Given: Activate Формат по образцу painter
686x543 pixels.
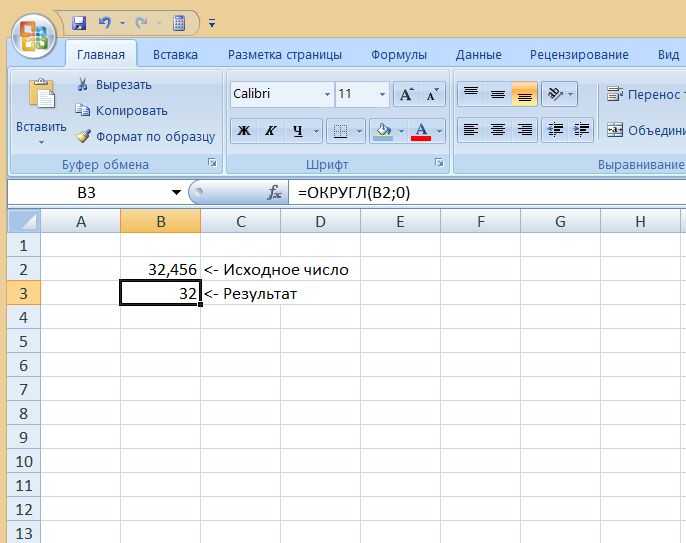Looking at the screenshot, I should [x=146, y=137].
